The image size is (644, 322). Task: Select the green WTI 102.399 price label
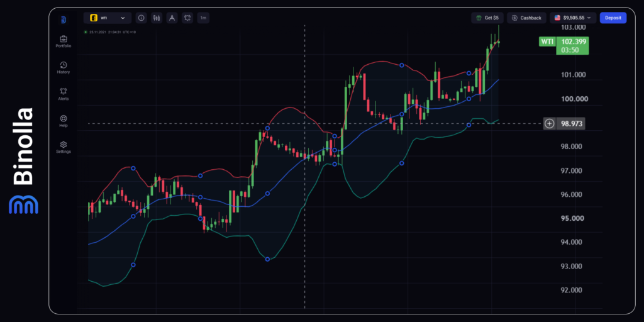pyautogui.click(x=563, y=45)
